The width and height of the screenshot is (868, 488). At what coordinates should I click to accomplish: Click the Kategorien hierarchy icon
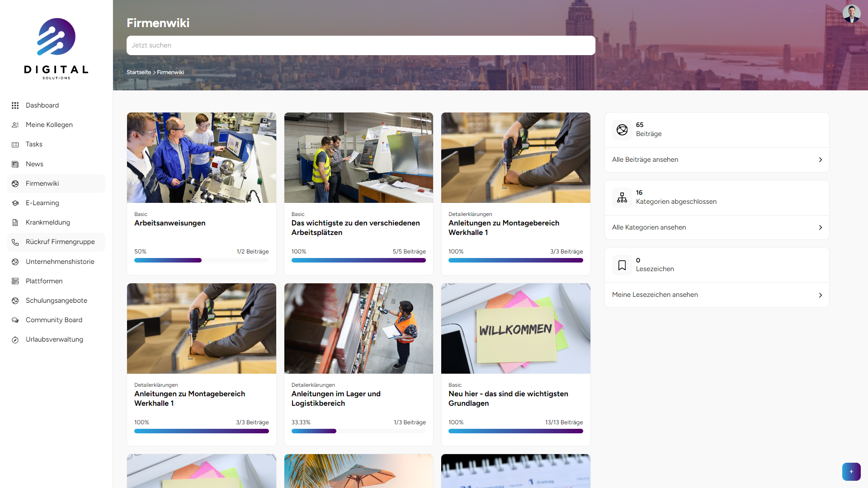click(x=622, y=197)
